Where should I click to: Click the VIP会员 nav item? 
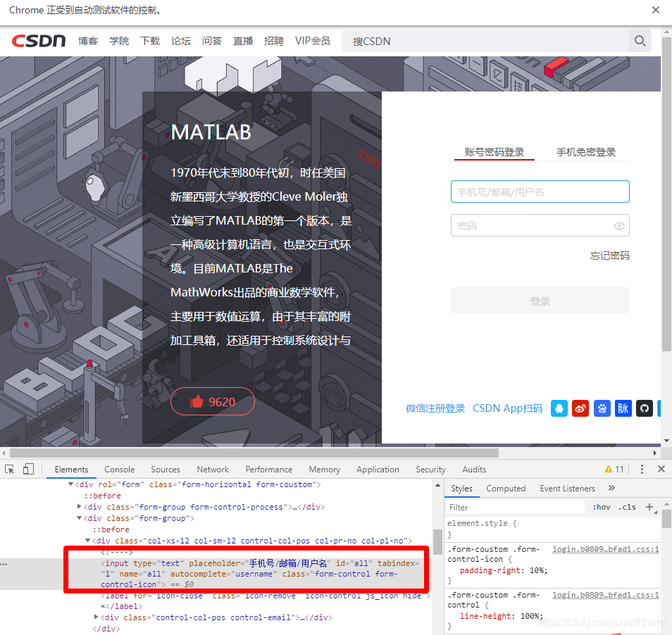tap(313, 41)
